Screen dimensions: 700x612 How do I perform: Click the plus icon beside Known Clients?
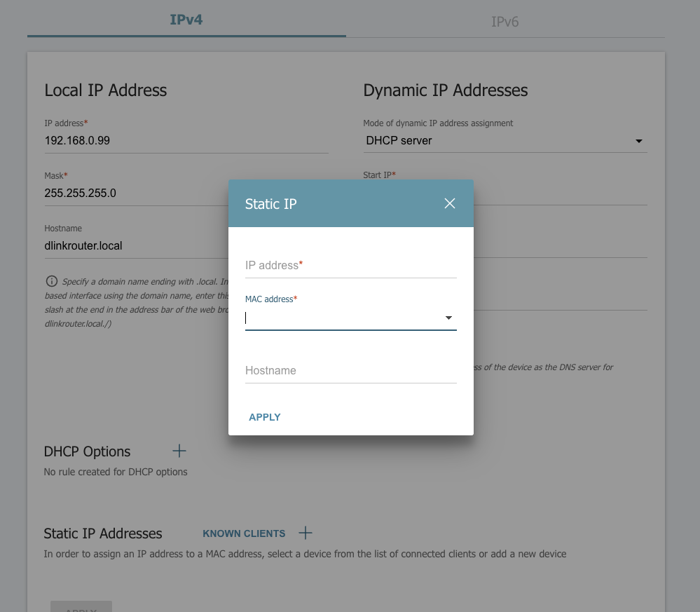(x=306, y=533)
